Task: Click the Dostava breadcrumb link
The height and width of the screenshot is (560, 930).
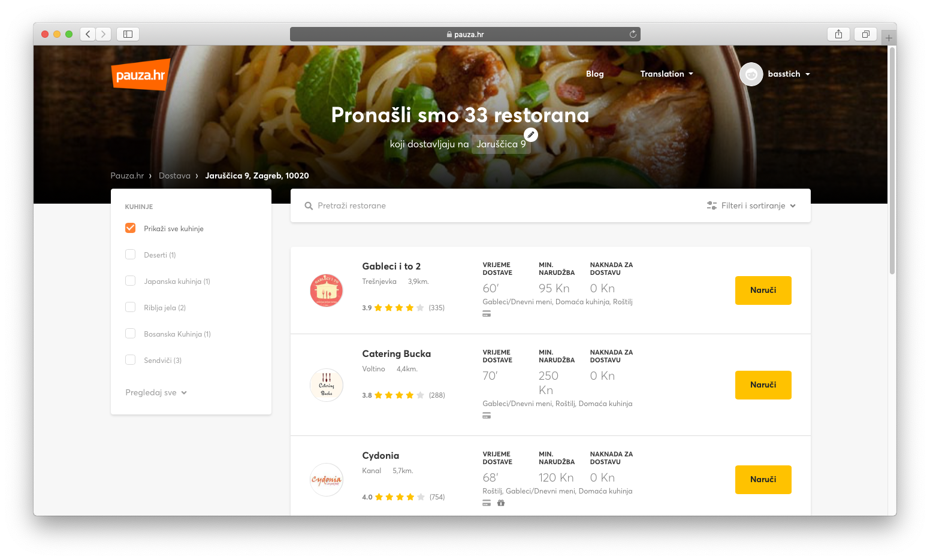Action: tap(174, 176)
